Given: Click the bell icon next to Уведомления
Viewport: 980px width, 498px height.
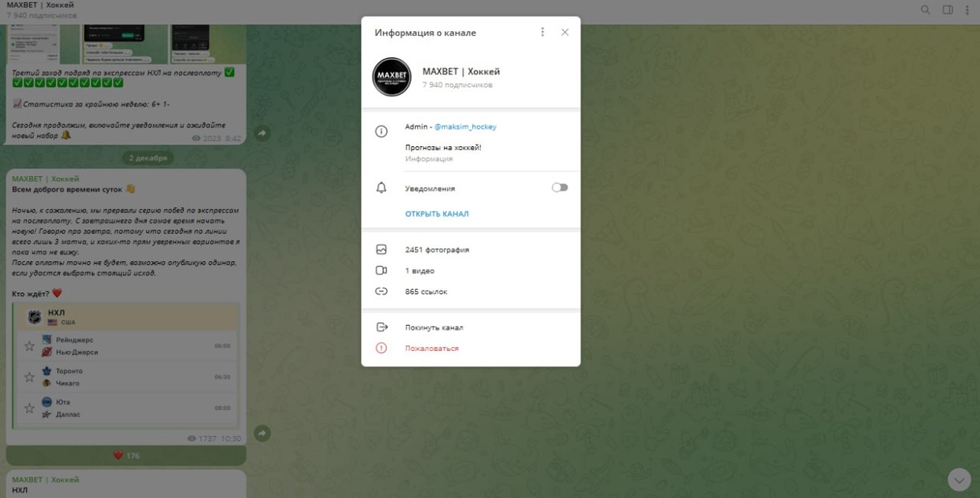Looking at the screenshot, I should click(x=381, y=188).
